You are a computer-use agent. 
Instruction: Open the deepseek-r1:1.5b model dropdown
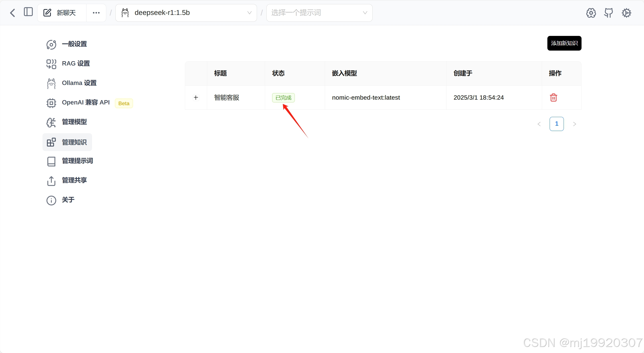[x=186, y=13]
